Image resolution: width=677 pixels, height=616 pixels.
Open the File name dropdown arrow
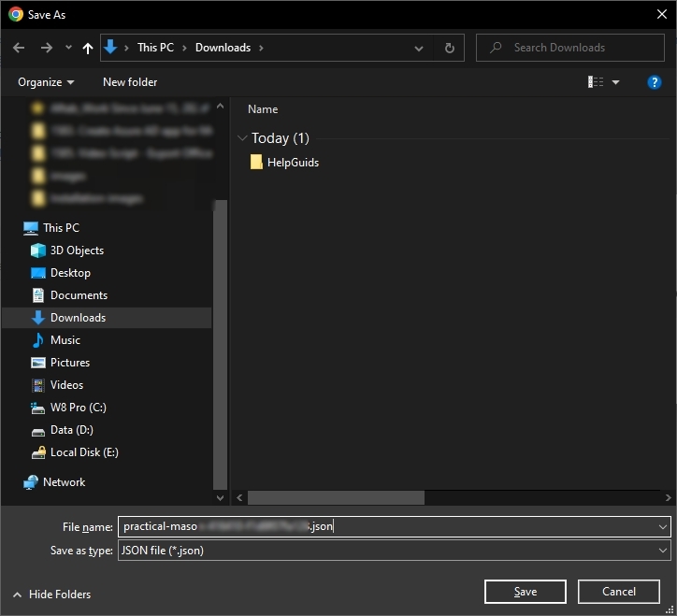pyautogui.click(x=663, y=527)
